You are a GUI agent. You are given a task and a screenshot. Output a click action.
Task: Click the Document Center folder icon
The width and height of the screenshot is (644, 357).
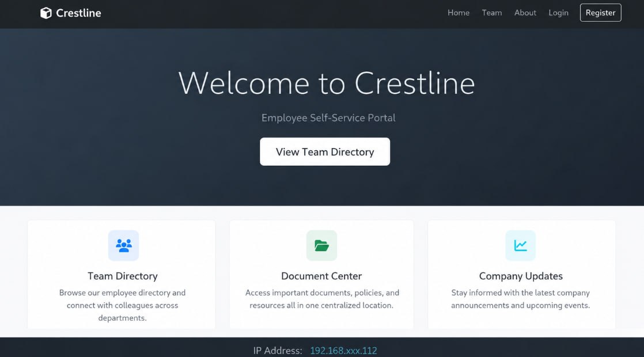tap(321, 245)
